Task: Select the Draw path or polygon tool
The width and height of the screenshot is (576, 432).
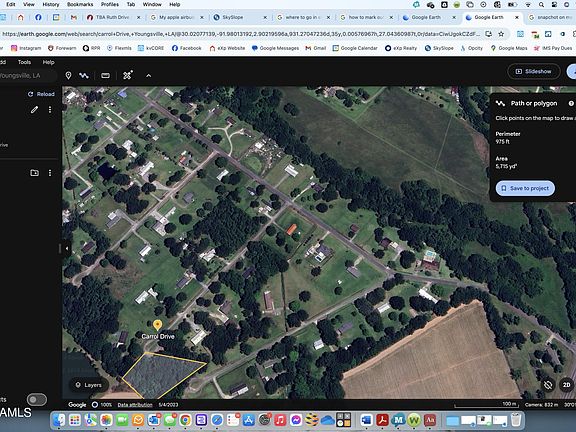Action: coord(84,76)
